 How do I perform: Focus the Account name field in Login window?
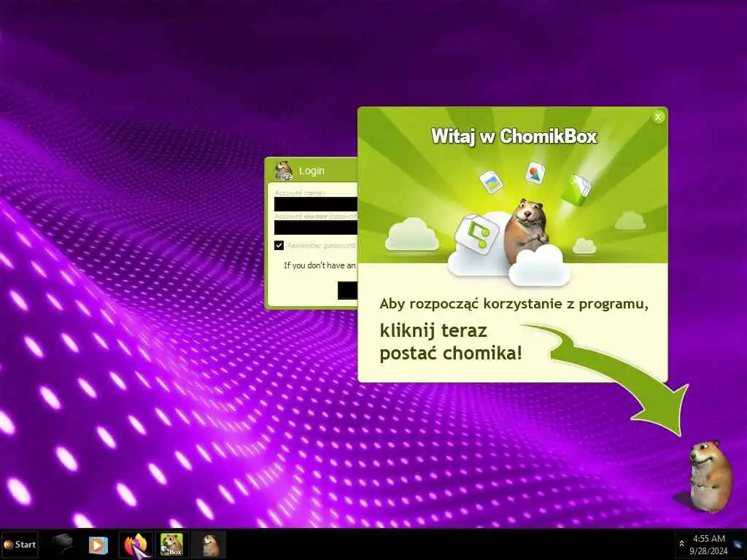click(316, 204)
